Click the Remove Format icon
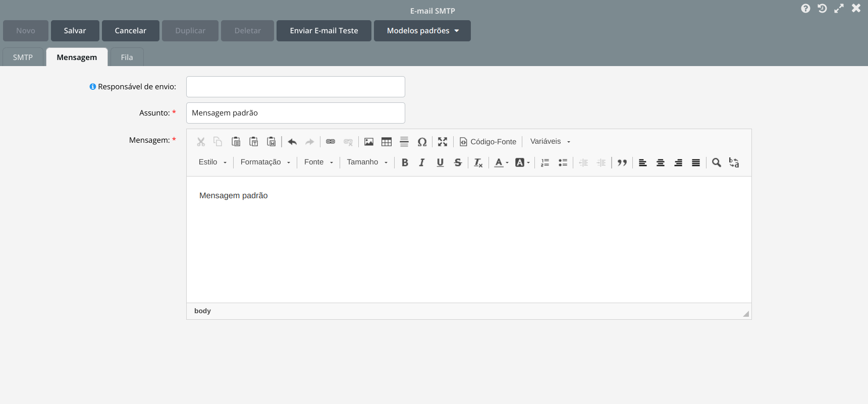Screen dimensions: 868x404 coord(478,162)
